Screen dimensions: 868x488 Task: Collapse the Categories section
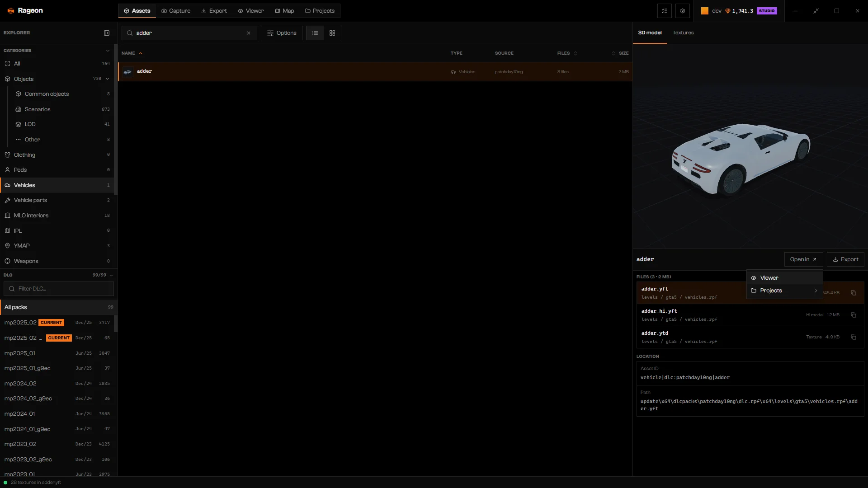(108, 51)
